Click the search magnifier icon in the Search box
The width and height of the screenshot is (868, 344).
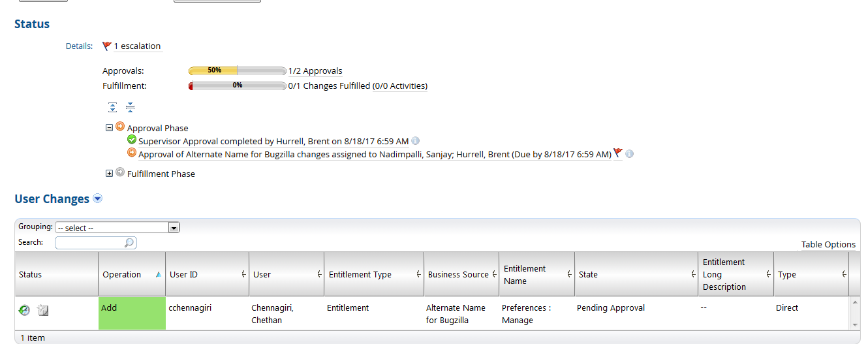point(129,243)
